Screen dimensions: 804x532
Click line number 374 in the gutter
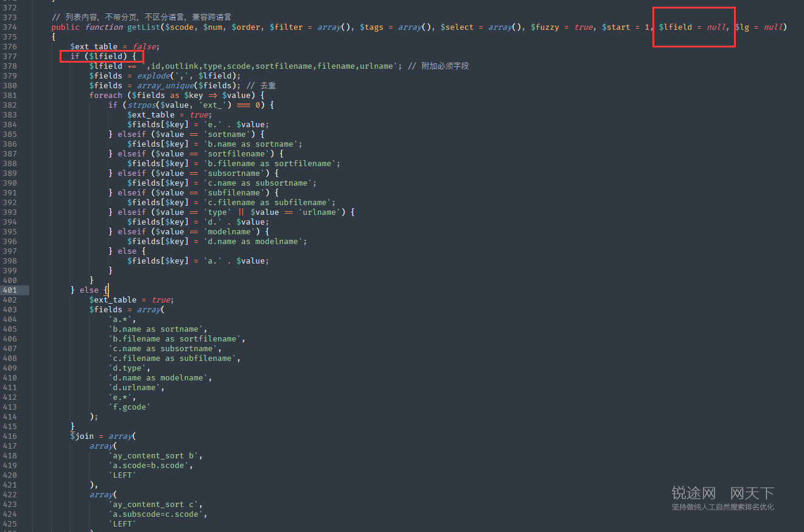[x=10, y=27]
